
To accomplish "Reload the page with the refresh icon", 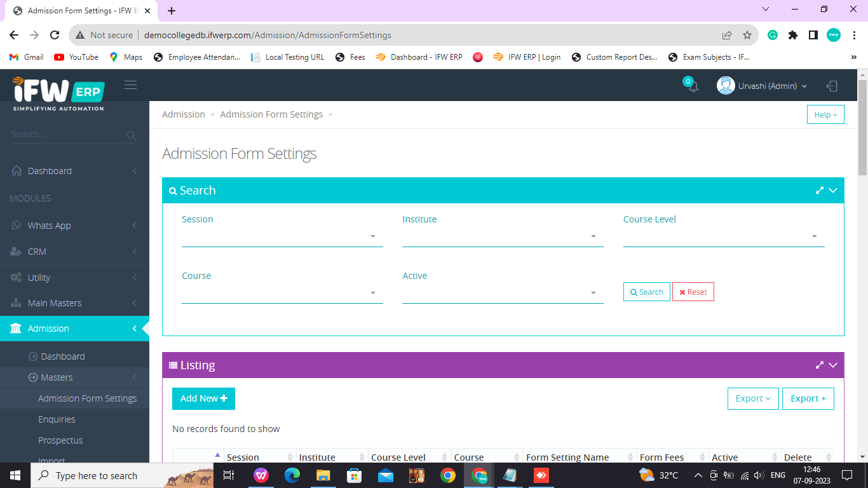I will [x=55, y=35].
